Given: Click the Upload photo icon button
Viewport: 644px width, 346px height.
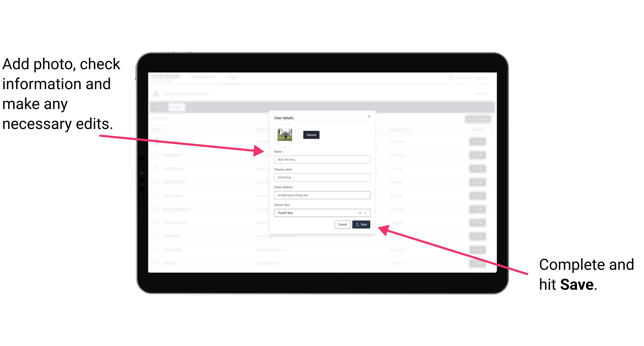Looking at the screenshot, I should [311, 135].
